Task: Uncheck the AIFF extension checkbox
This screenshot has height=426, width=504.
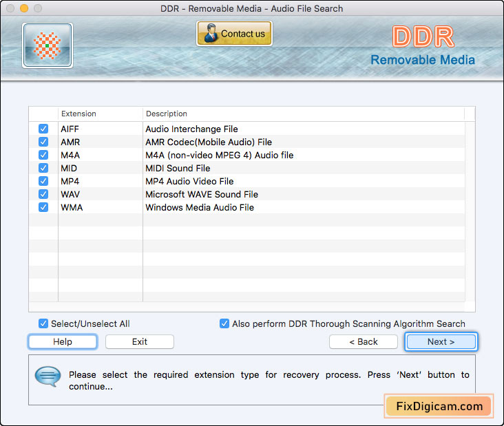Action: click(x=43, y=129)
